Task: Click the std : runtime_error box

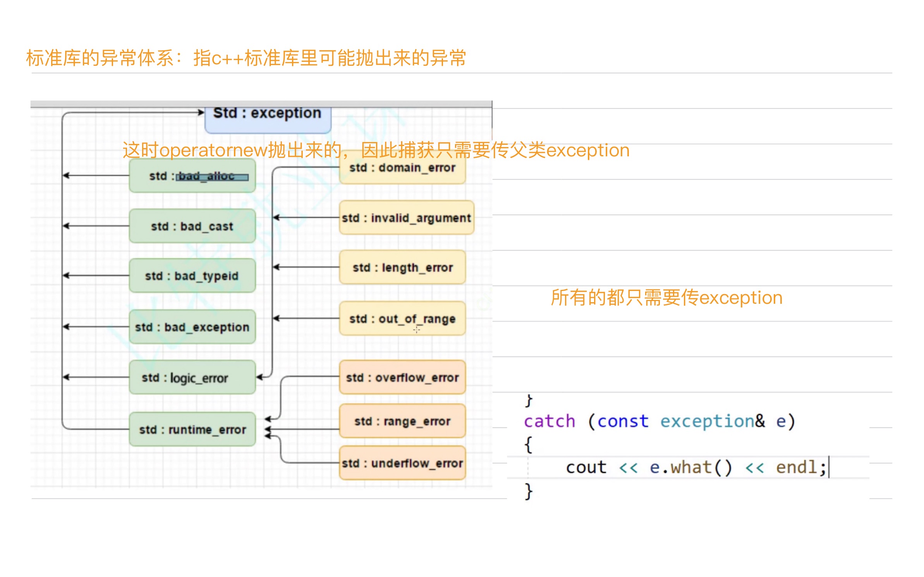Action: click(x=192, y=429)
